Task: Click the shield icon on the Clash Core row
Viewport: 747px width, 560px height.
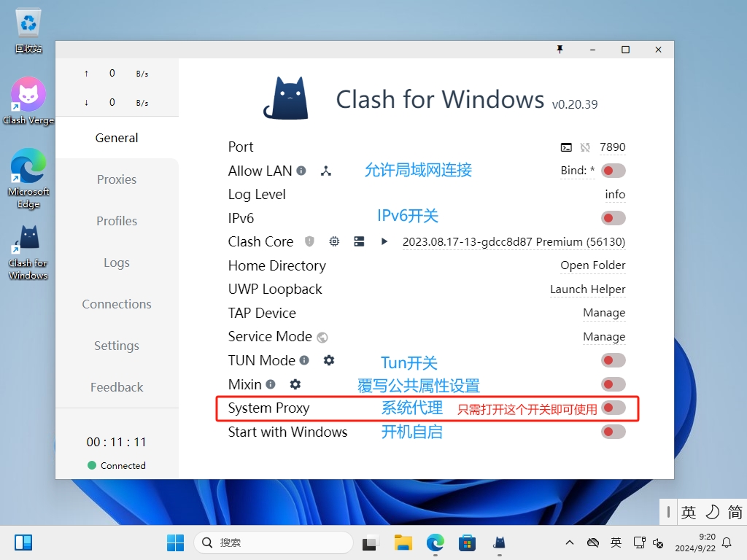Action: 309,241
